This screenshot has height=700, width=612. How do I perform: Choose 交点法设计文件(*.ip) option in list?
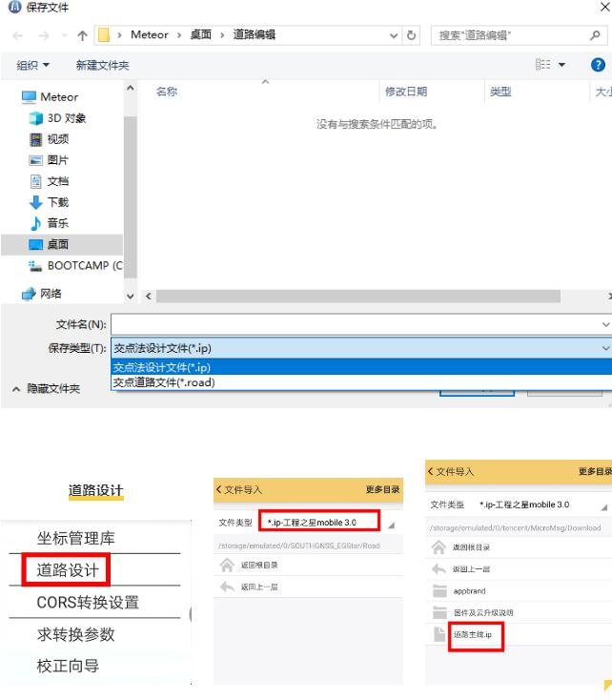click(361, 367)
